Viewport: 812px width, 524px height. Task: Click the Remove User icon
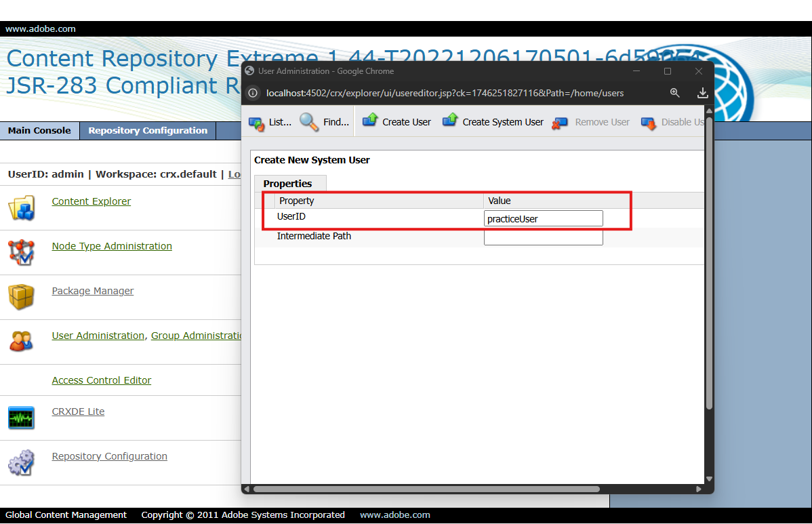pos(560,123)
